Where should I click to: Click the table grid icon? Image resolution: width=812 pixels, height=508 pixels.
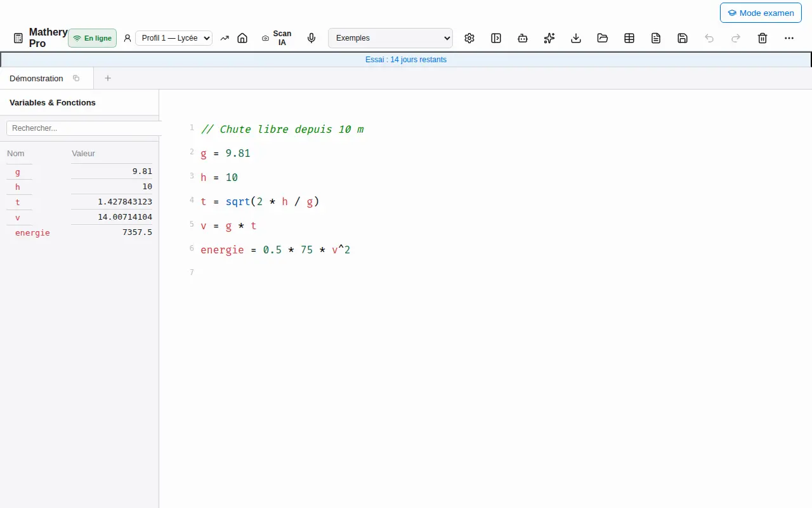[x=629, y=38]
